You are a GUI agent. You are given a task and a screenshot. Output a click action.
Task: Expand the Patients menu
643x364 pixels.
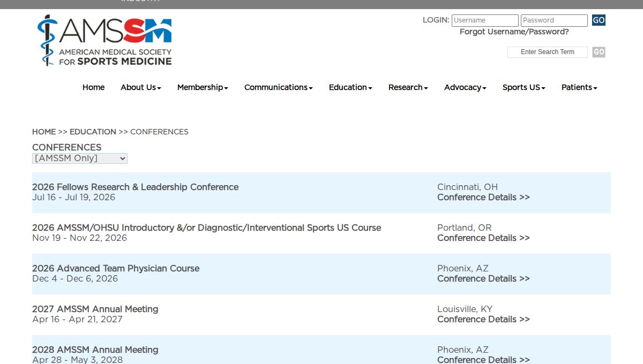point(579,87)
